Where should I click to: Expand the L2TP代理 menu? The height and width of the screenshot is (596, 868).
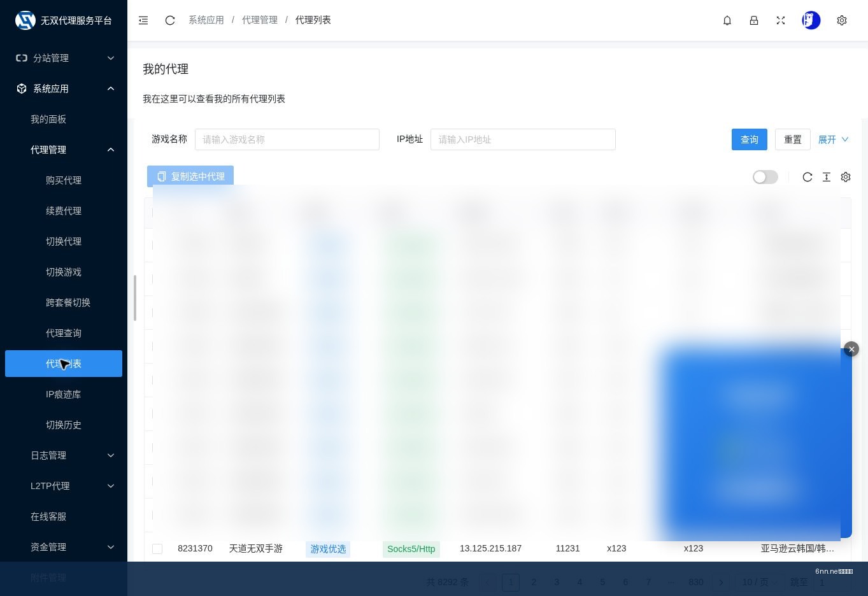tap(64, 486)
